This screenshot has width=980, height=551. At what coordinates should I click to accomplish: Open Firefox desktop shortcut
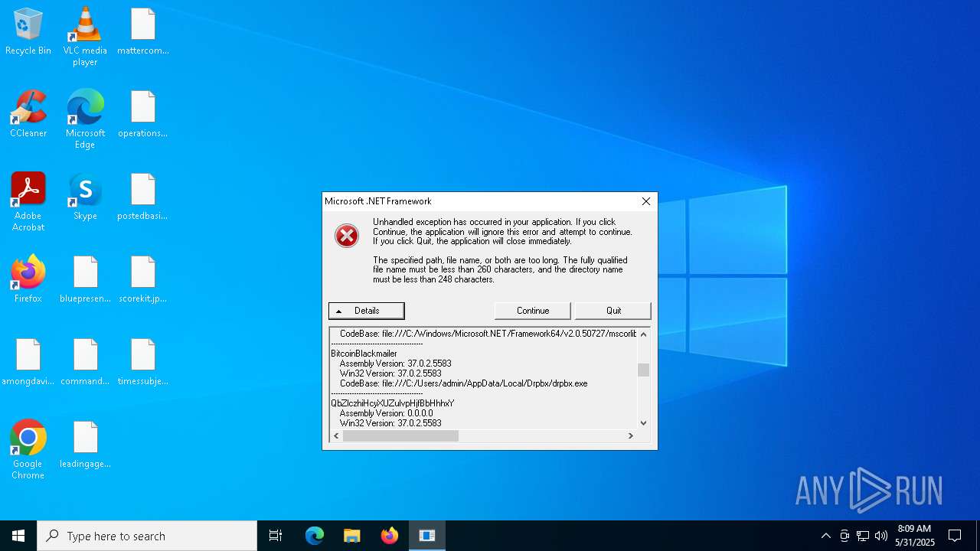point(28,280)
